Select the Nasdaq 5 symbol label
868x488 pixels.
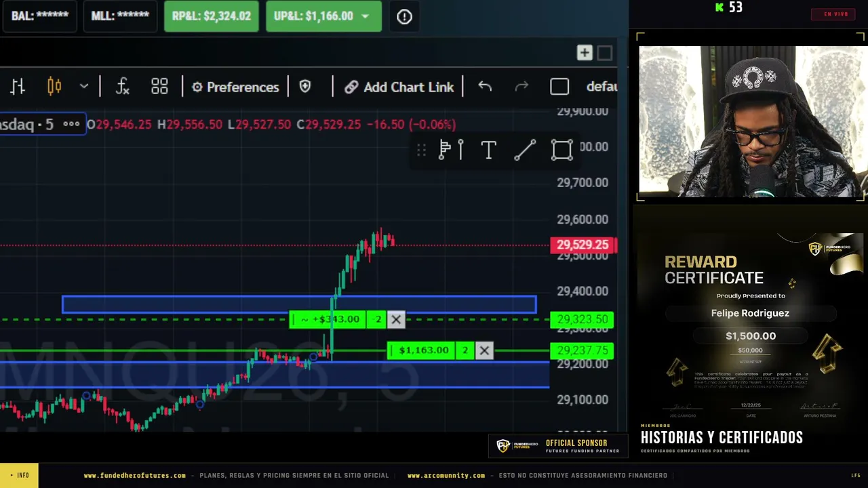(x=27, y=124)
